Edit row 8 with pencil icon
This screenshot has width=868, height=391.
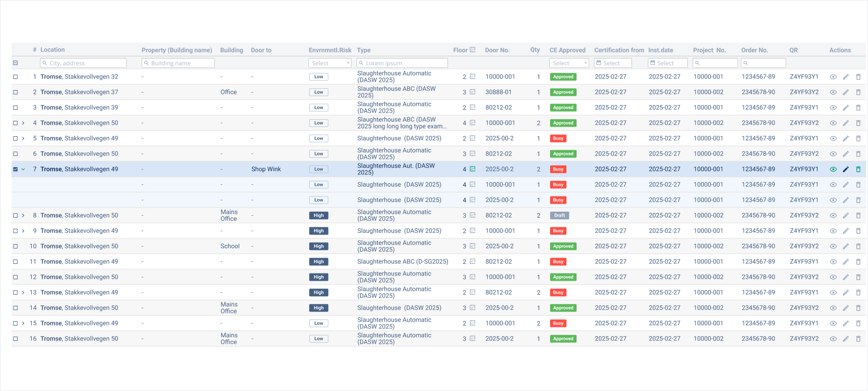[845, 215]
